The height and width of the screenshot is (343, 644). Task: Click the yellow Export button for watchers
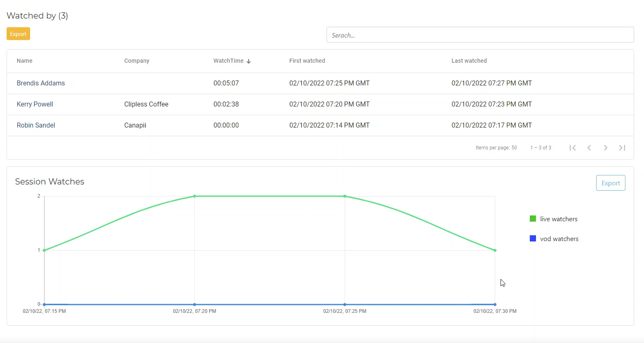click(x=18, y=34)
